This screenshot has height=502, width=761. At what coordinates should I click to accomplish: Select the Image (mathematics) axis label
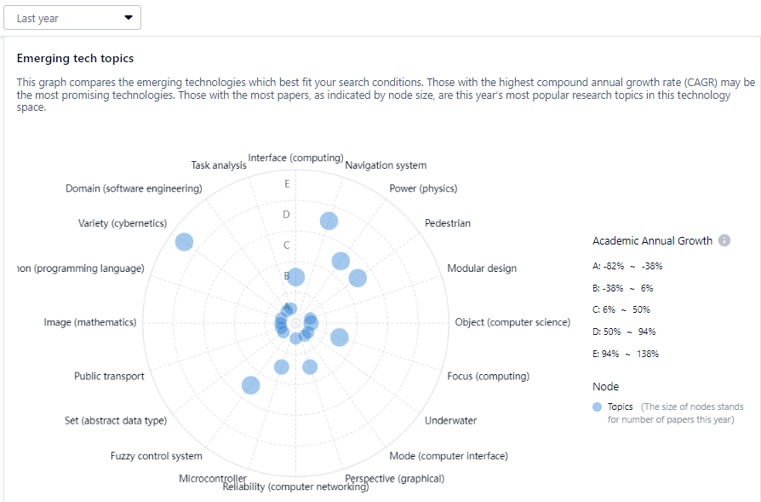point(90,322)
